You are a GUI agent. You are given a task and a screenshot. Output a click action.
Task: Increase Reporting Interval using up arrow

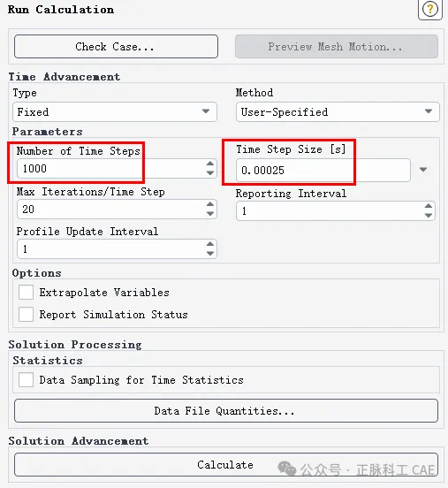coord(429,206)
